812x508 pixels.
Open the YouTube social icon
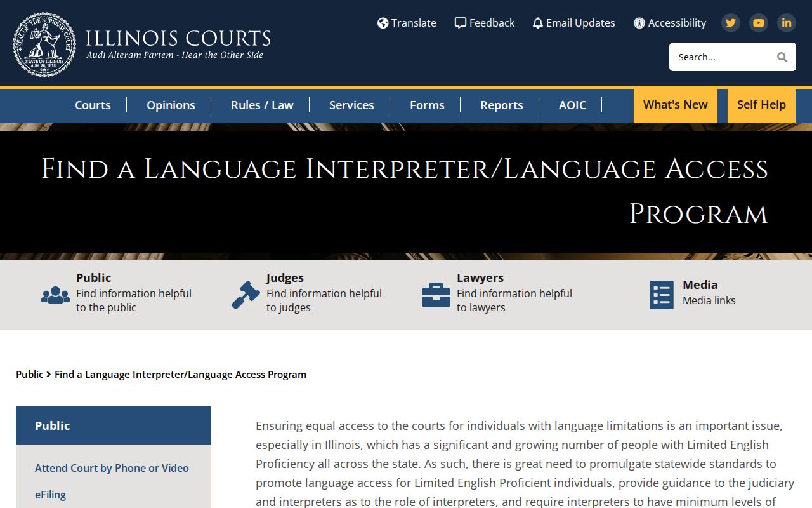pyautogui.click(x=759, y=23)
